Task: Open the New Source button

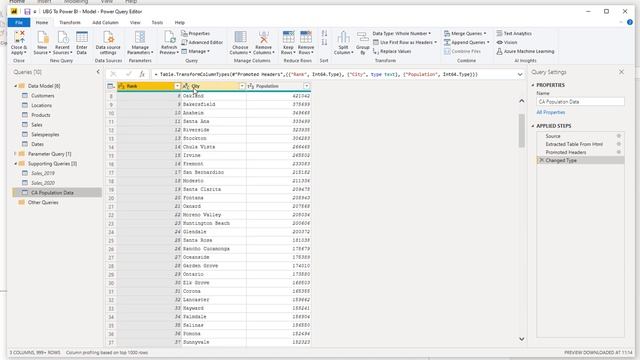Action: click(42, 42)
